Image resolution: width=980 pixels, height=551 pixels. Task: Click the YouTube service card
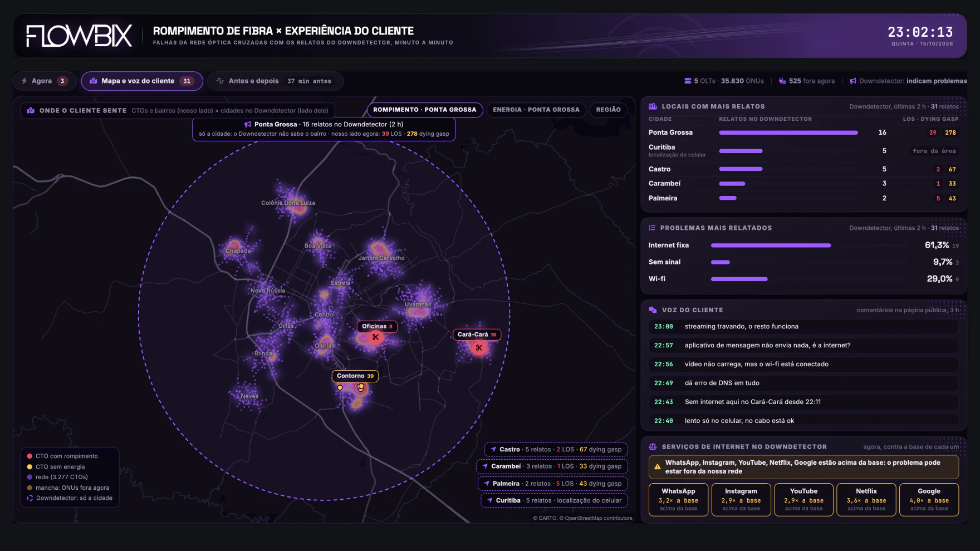803,500
